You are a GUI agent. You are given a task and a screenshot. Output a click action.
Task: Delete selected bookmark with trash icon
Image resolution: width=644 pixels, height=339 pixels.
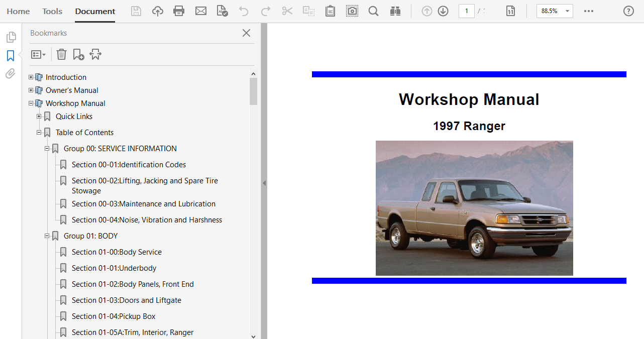[61, 54]
